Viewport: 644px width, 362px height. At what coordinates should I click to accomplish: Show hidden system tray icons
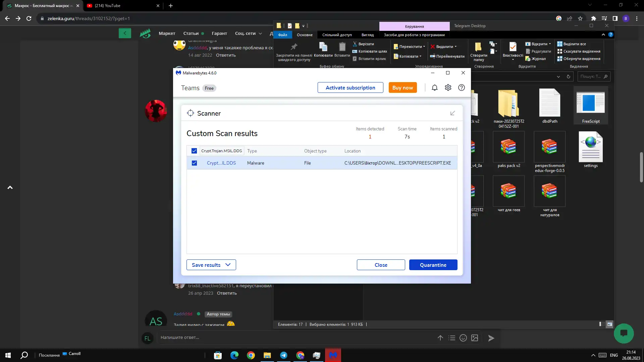click(x=593, y=355)
